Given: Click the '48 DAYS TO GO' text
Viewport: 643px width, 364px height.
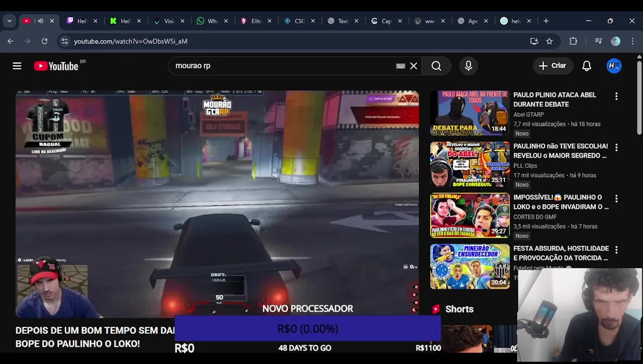Looking at the screenshot, I should tap(305, 348).
